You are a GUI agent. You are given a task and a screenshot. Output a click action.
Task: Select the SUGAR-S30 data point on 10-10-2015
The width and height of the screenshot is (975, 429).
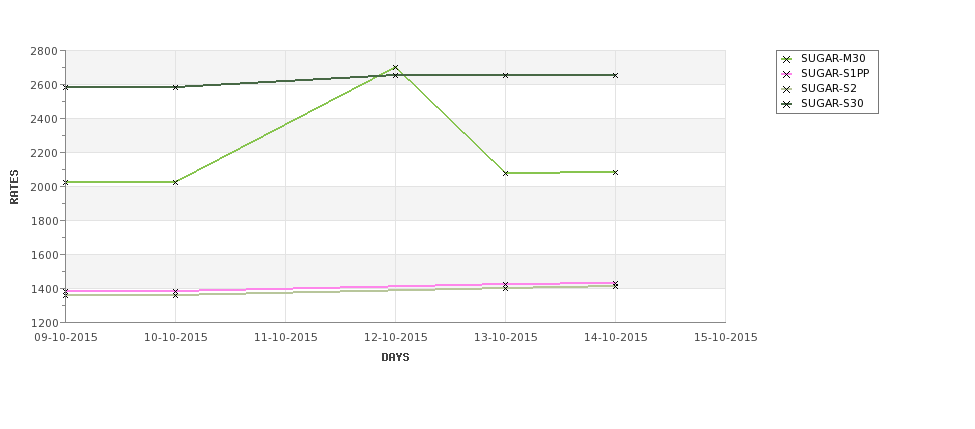coord(175,87)
